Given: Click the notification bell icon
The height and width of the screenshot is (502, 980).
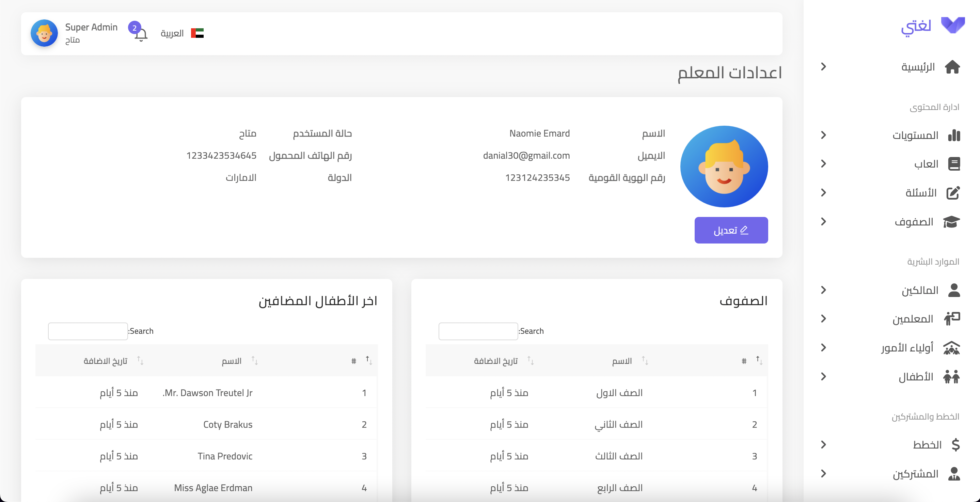Looking at the screenshot, I should tap(141, 35).
